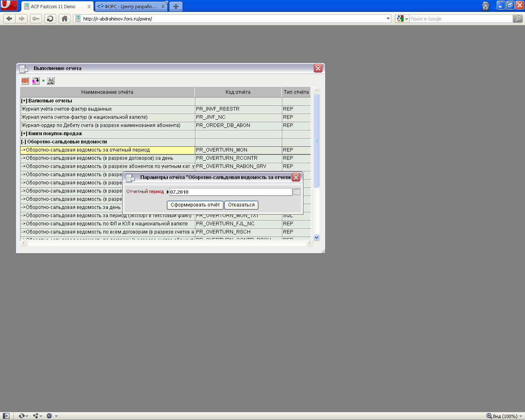This screenshot has height=420, width=525.
Task: Click the refresh arrows icon in report toolbar
Action: pyautogui.click(x=36, y=81)
